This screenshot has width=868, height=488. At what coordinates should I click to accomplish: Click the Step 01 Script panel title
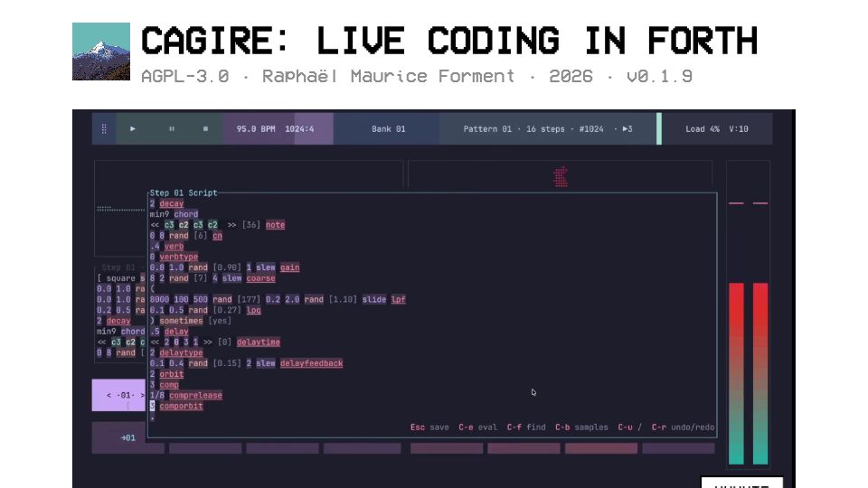click(184, 193)
